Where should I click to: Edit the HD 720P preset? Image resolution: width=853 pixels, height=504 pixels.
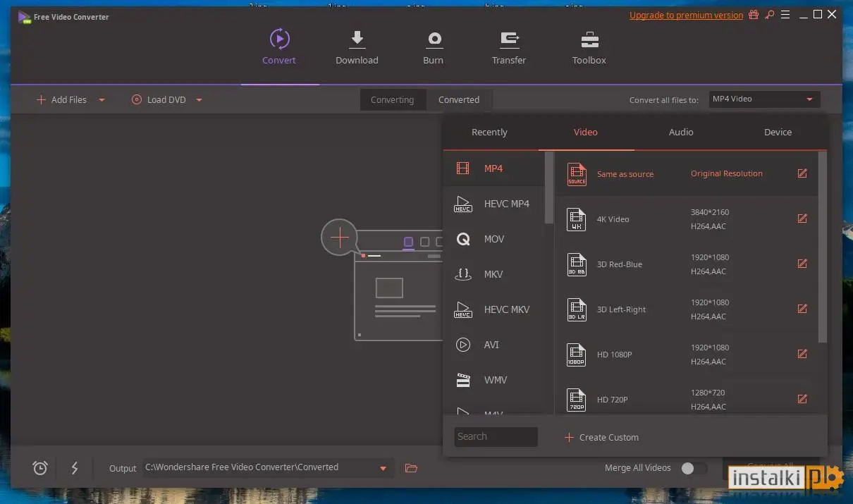pyautogui.click(x=802, y=399)
